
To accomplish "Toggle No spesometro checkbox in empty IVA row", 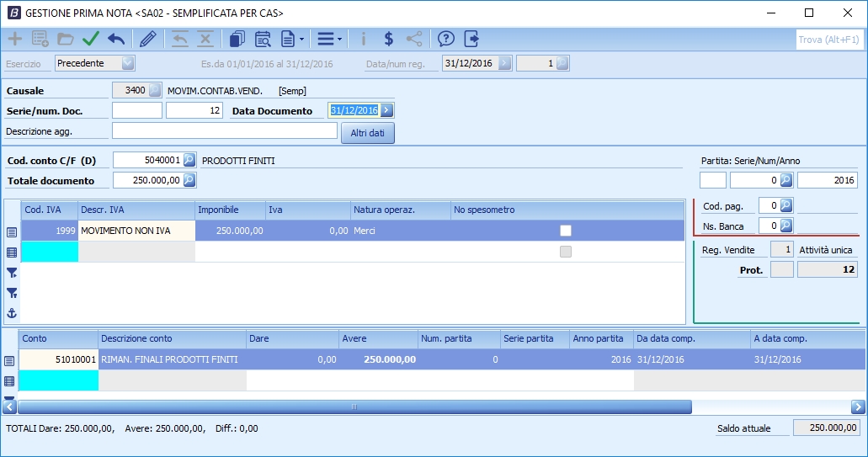I will [565, 252].
